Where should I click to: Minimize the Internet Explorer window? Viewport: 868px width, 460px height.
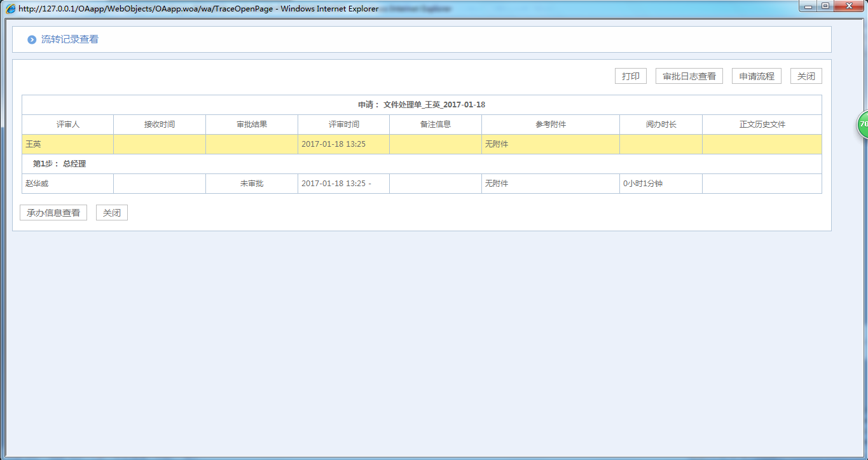coord(808,6)
